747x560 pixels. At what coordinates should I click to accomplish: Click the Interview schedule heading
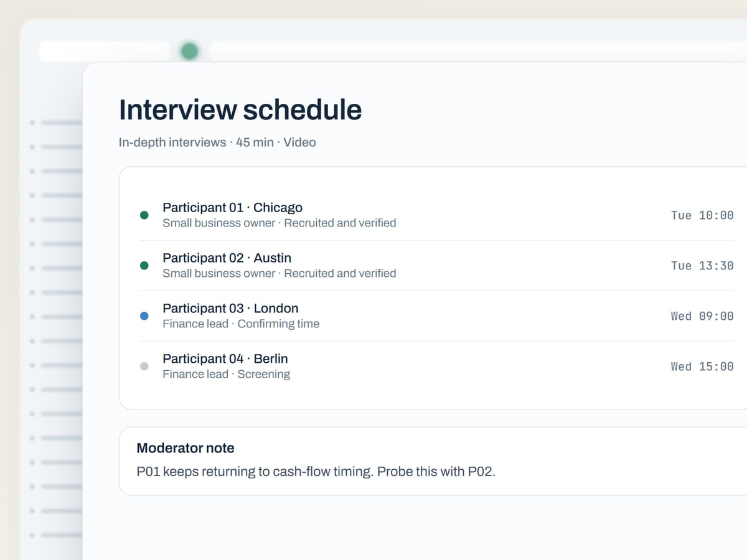coord(240,110)
